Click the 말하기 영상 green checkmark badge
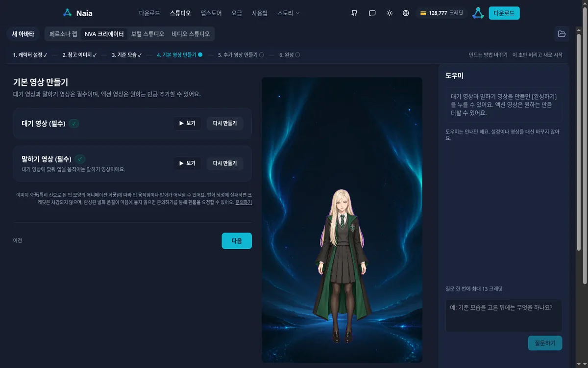588x368 pixels. 80,159
